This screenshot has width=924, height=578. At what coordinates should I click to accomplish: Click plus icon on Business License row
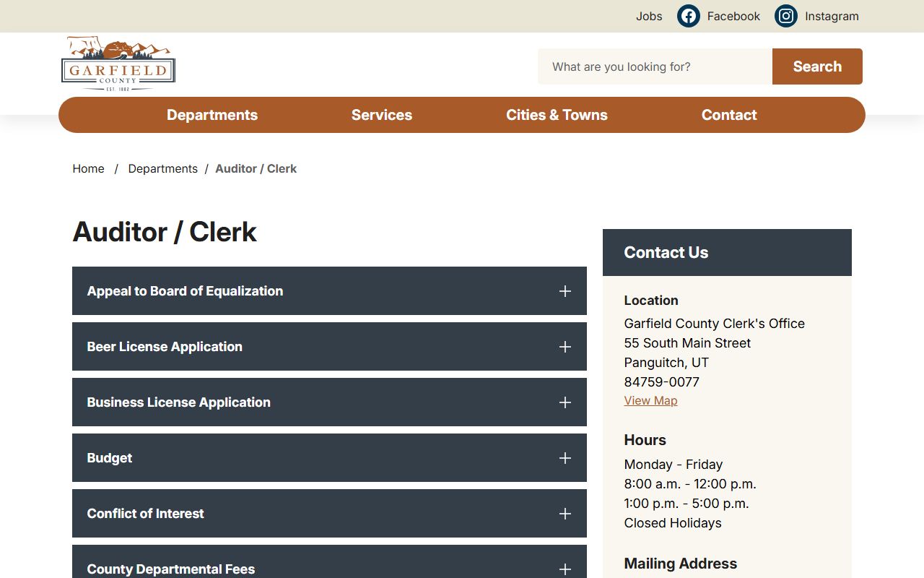[x=565, y=402]
